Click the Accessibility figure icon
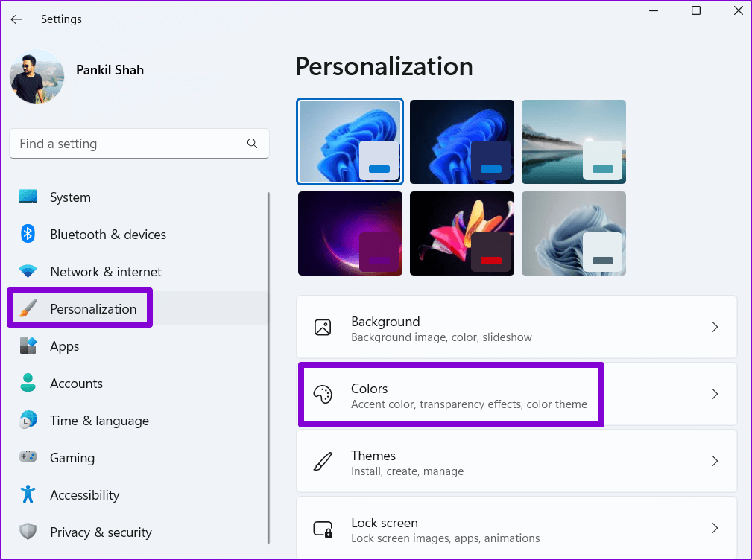Screen dimensions: 752x560 28,495
